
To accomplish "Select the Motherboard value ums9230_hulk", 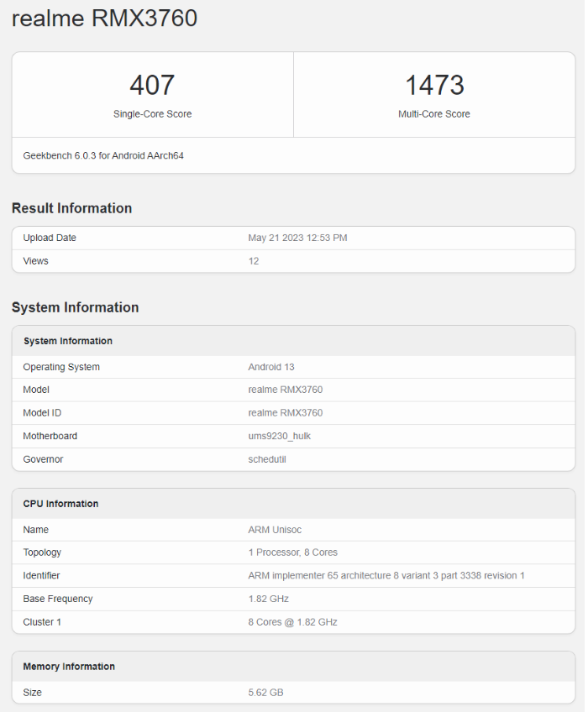I will 280,436.
